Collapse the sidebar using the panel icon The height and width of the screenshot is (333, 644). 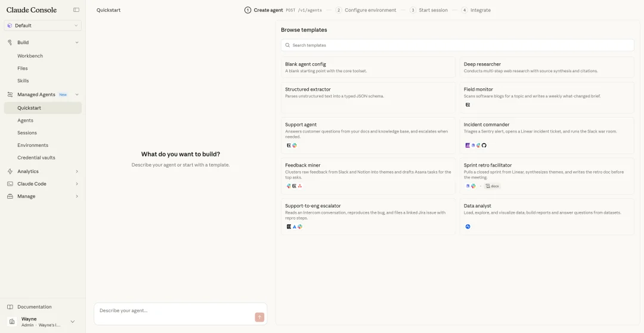click(x=76, y=10)
